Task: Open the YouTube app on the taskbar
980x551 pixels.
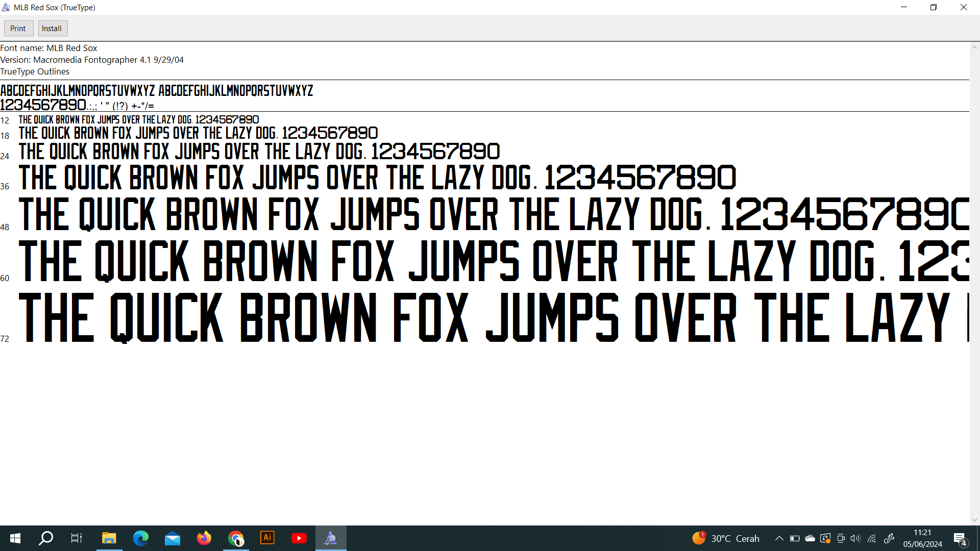Action: 299,538
